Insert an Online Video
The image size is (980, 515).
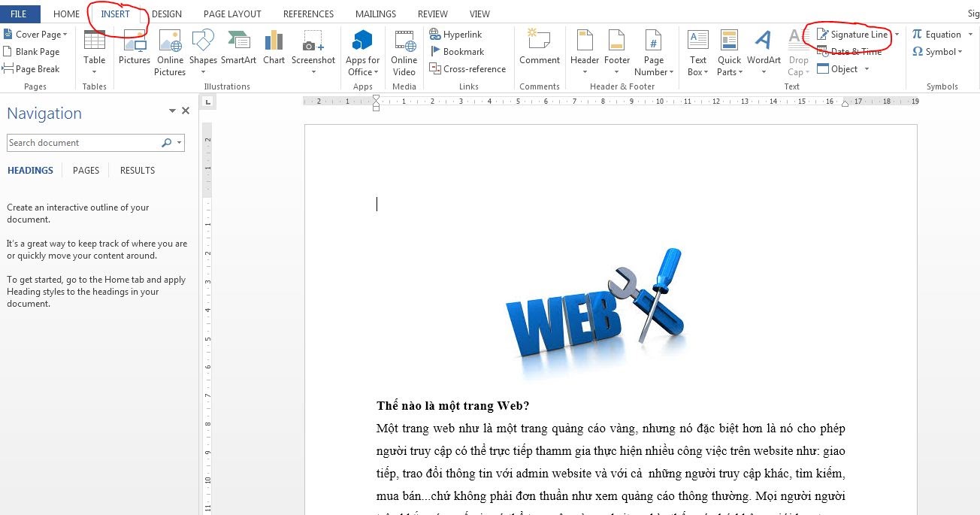(404, 53)
